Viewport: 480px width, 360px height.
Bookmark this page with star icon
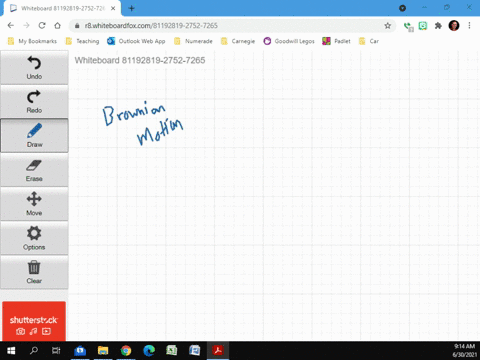pos(387,26)
